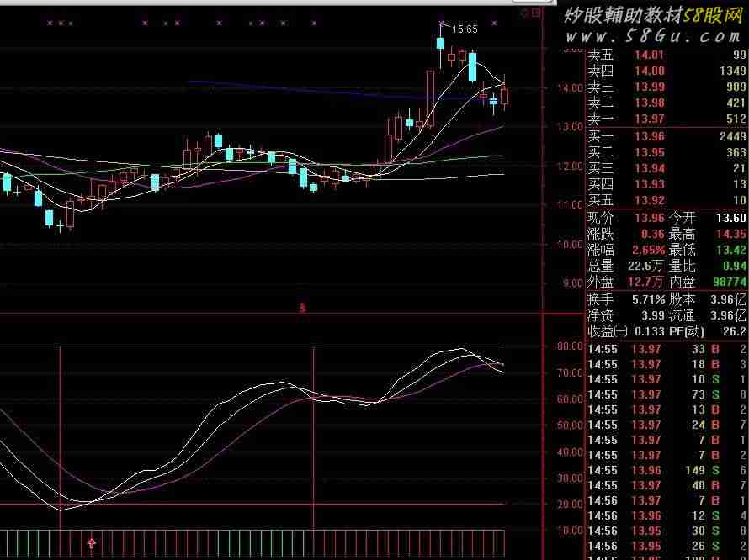Click the small red diamond chart icon
This screenshot has width=749, height=560.
tap(524, 13)
